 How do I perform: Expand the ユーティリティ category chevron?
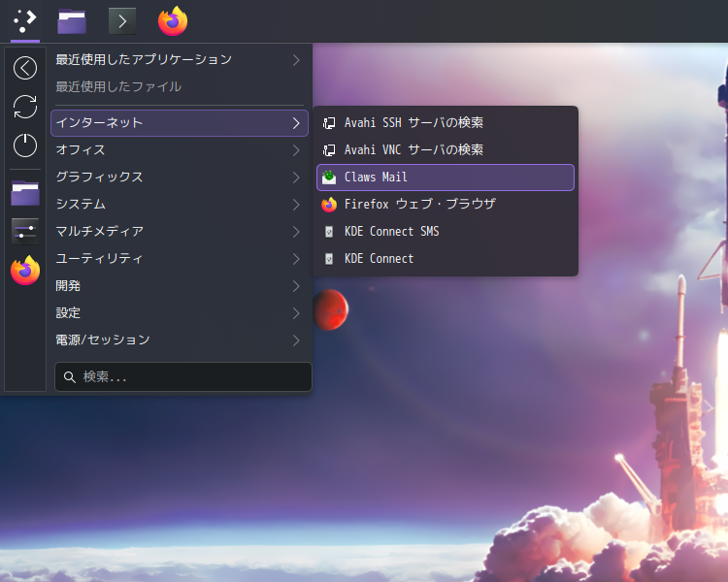pyautogui.click(x=296, y=259)
